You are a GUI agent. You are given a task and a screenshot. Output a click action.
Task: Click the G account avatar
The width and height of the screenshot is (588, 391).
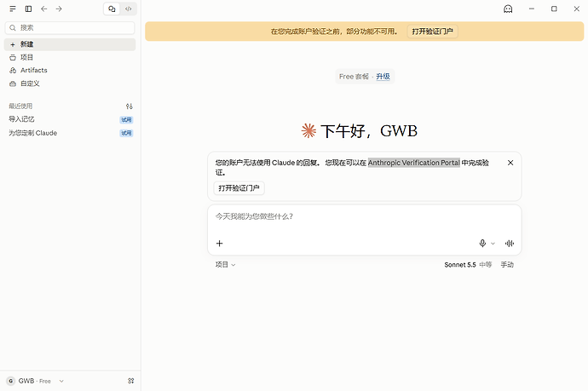[x=11, y=381]
